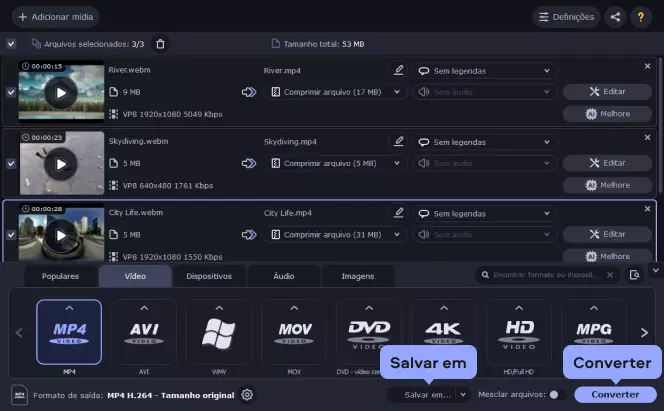Switch to the Imagens tab

[358, 276]
